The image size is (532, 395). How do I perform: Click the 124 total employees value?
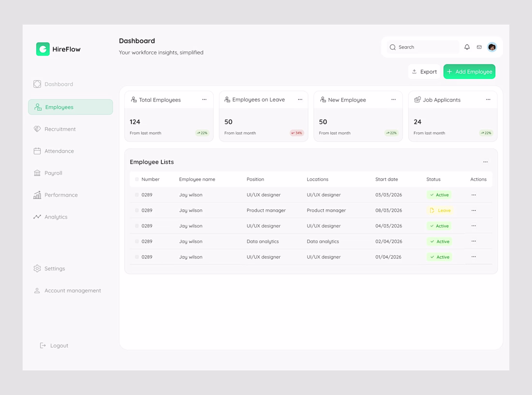click(135, 122)
